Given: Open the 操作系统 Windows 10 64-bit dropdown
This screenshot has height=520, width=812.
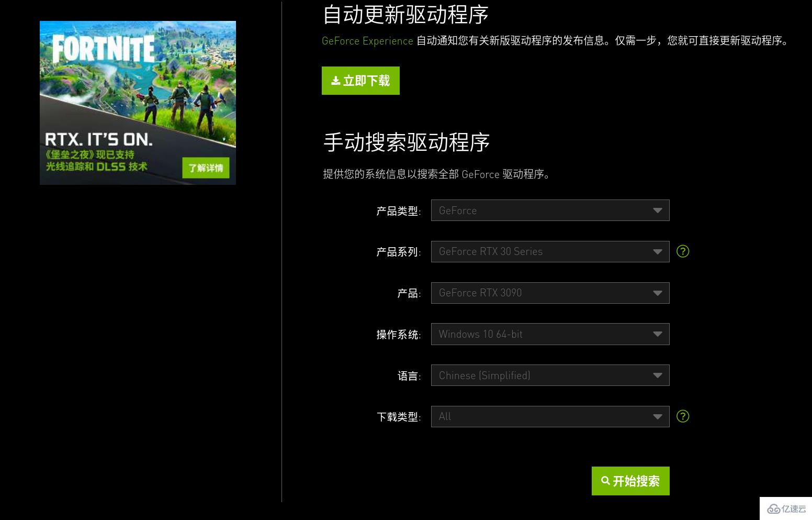Looking at the screenshot, I should pos(550,334).
